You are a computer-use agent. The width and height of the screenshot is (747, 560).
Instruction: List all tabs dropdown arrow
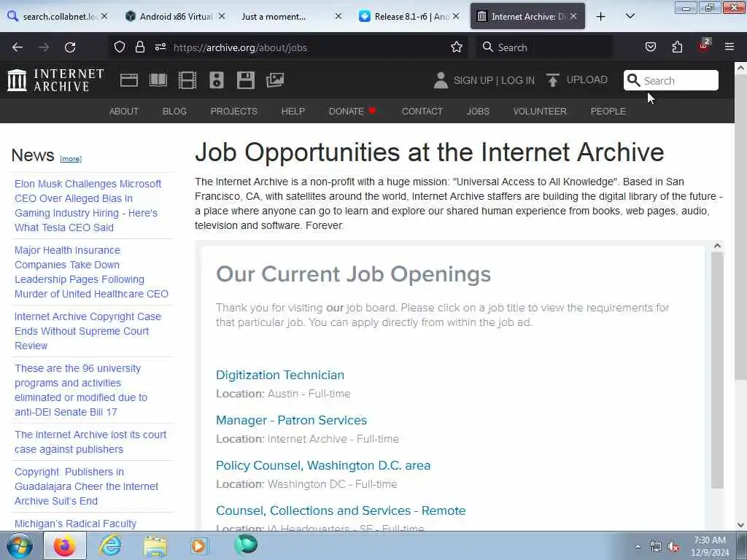pyautogui.click(x=630, y=16)
